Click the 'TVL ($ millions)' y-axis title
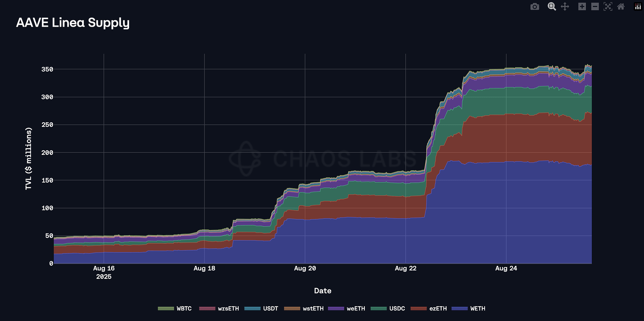This screenshot has width=644, height=321. [29, 159]
